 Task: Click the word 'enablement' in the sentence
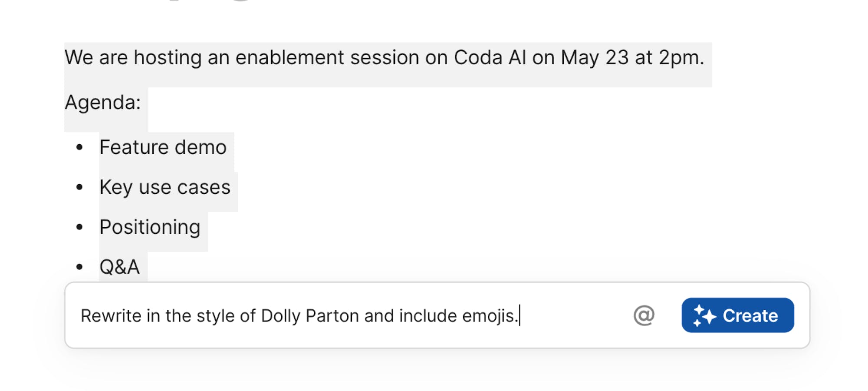[289, 57]
